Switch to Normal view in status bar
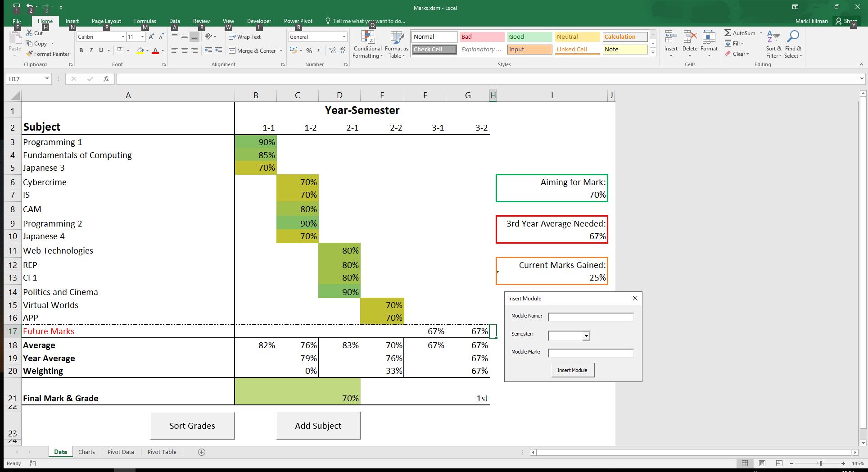868x472 pixels. (x=745, y=463)
